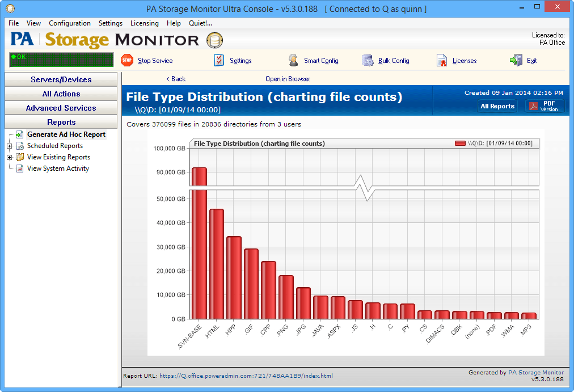This screenshot has height=392, width=574.
Task: Click the Exit toolbar label
Action: point(532,61)
